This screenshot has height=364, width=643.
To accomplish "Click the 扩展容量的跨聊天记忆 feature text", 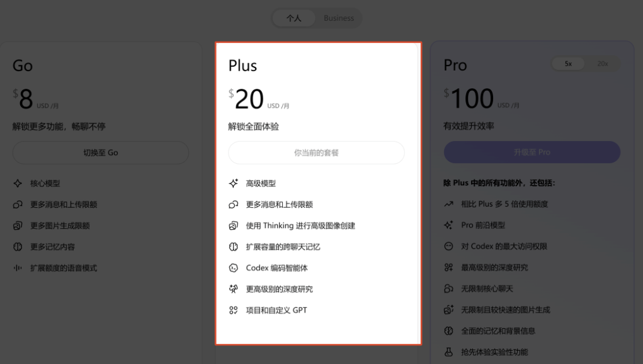I will pyautogui.click(x=283, y=247).
